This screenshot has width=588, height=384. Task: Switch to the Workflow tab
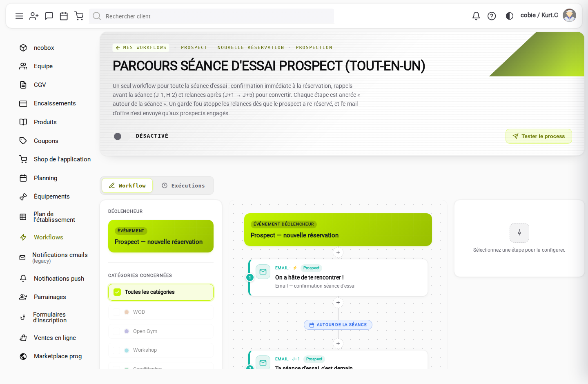(127, 185)
